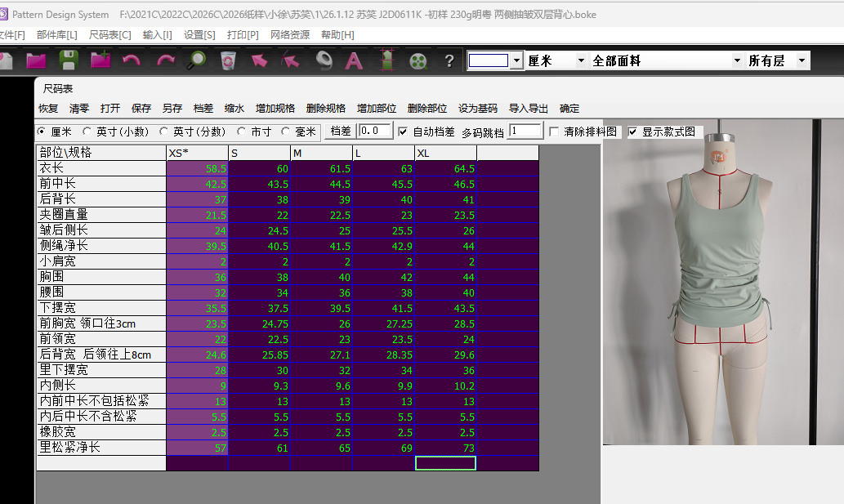
Task: Open the 所有层 layers dropdown
Action: (x=802, y=61)
